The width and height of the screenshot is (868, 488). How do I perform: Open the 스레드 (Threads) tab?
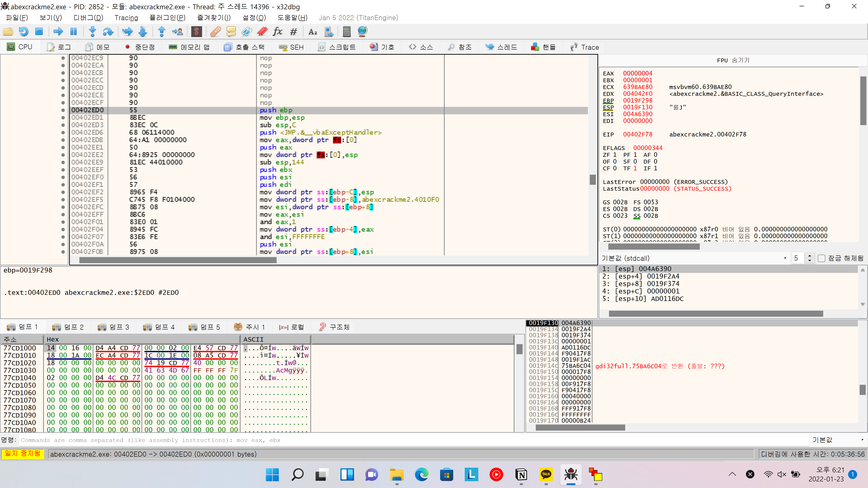501,47
